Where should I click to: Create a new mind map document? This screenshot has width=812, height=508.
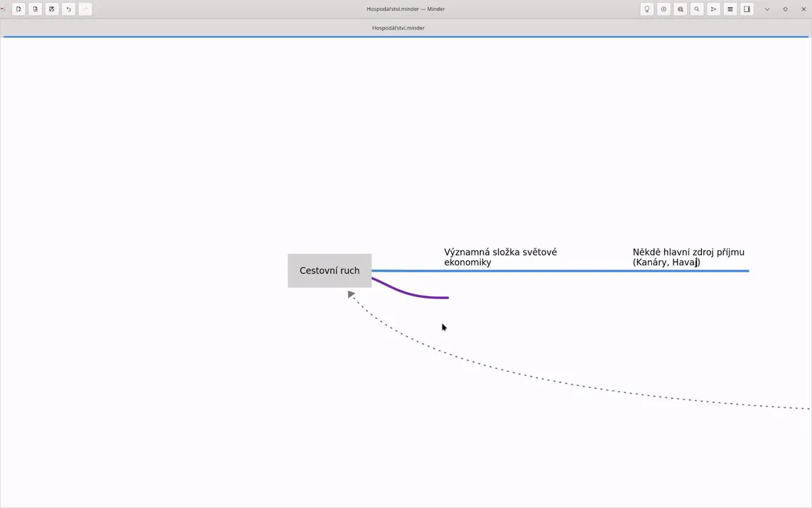click(18, 8)
